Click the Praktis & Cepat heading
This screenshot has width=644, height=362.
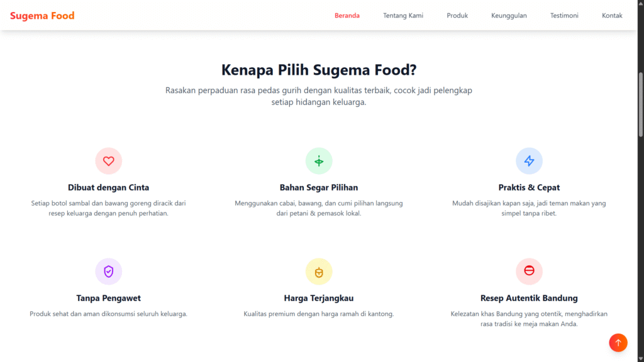click(529, 187)
